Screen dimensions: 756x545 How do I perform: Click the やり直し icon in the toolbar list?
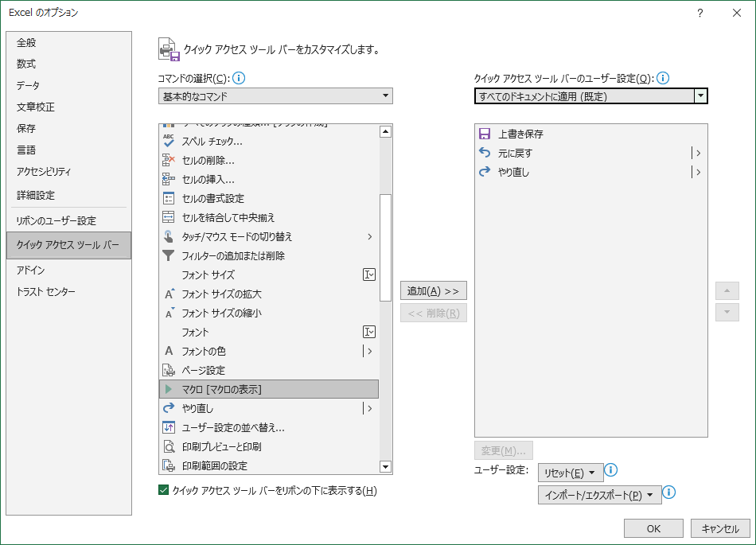tap(485, 172)
